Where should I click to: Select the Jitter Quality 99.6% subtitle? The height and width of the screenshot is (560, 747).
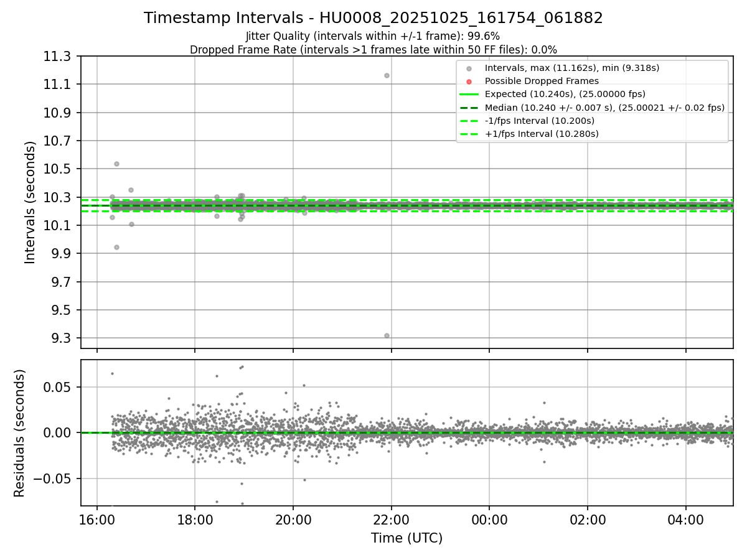pyautogui.click(x=373, y=36)
